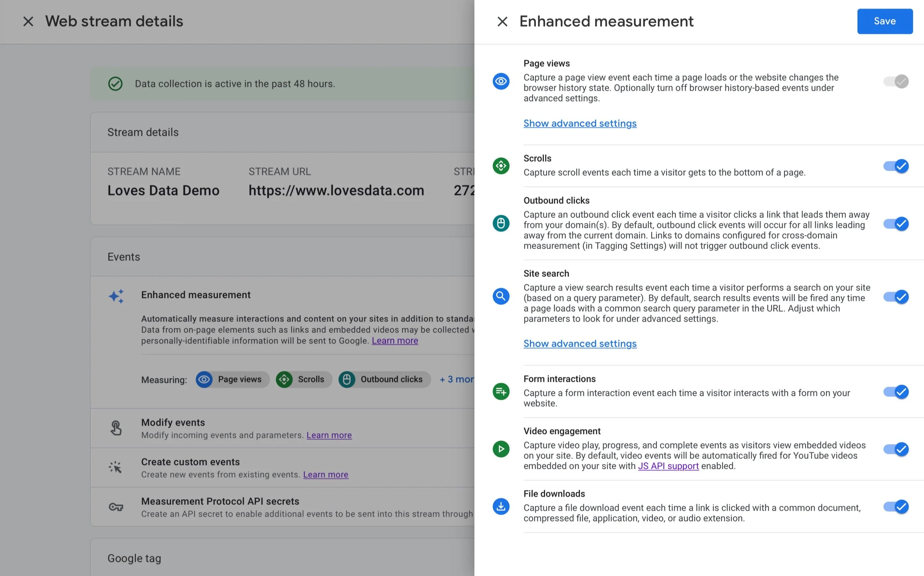
Task: Click the Video engagement play icon
Action: (501, 449)
